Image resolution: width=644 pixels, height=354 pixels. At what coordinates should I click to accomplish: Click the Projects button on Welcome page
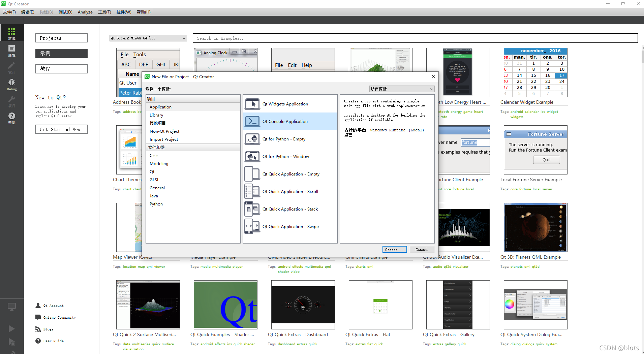61,38
